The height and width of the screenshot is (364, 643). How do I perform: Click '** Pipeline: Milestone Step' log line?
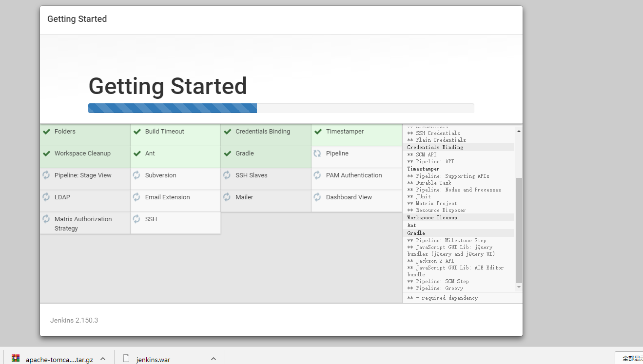pos(447,240)
